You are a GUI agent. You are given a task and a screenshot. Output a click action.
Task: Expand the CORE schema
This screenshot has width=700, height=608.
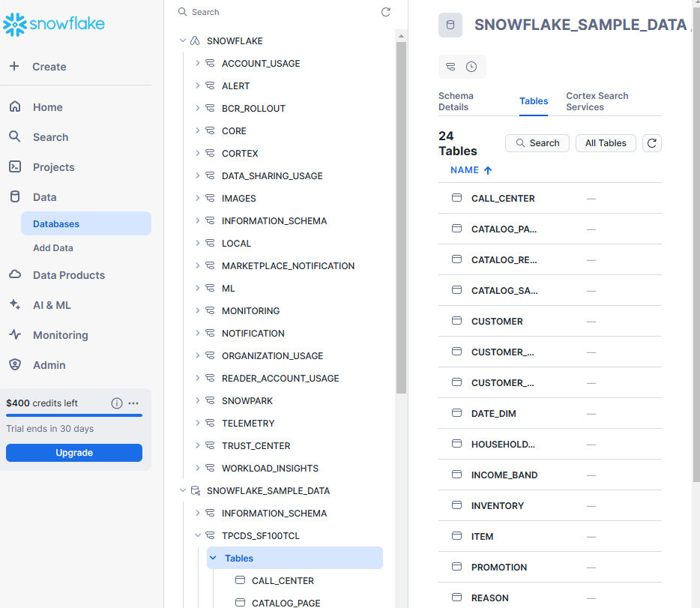(197, 130)
